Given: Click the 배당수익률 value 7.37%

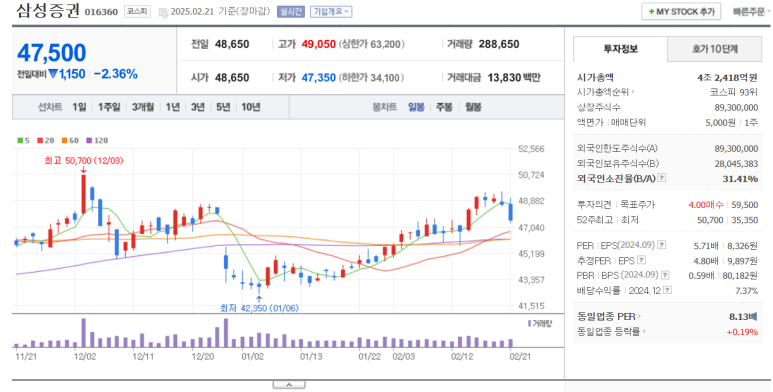Looking at the screenshot, I should tap(746, 291).
